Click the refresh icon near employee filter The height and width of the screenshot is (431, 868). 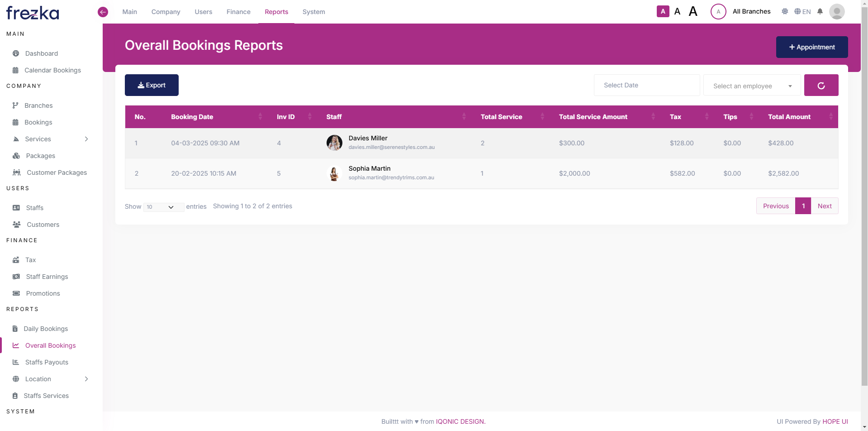coord(821,85)
